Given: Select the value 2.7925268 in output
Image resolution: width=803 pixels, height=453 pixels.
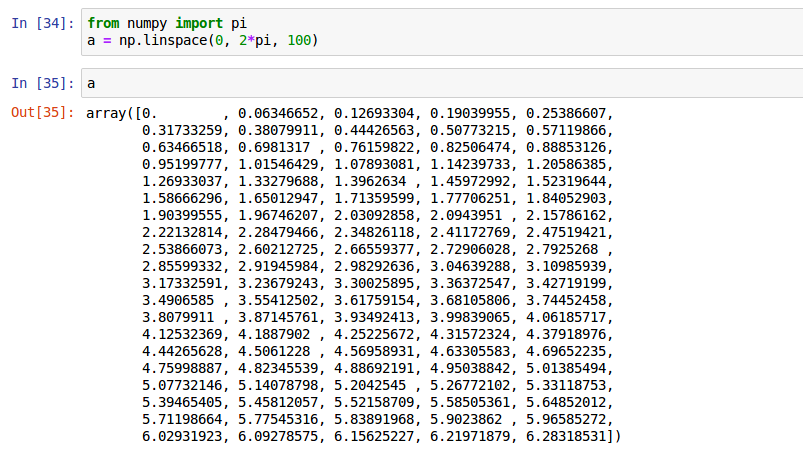Looking at the screenshot, I should 562,249.
